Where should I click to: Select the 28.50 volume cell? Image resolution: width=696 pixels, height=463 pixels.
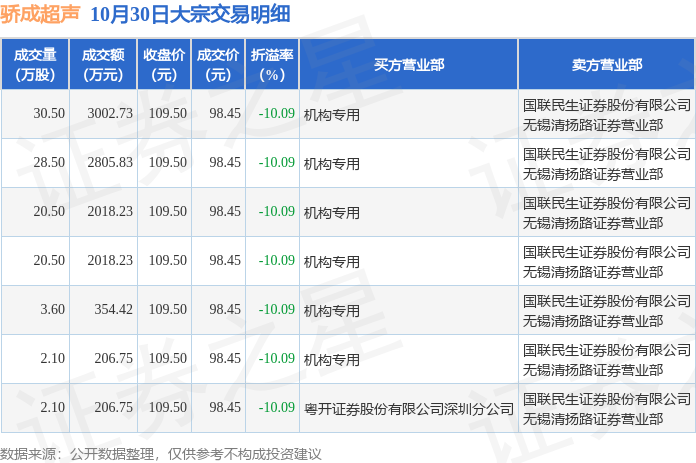(x=49, y=163)
